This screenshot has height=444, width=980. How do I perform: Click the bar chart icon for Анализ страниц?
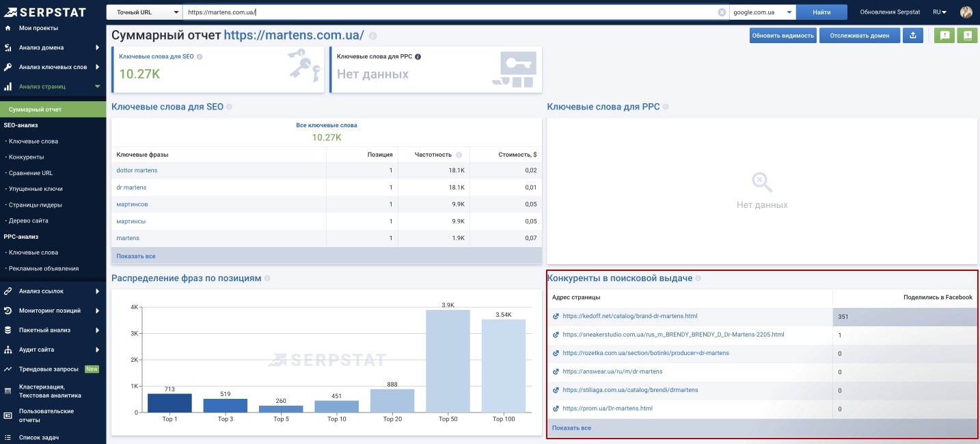point(8,87)
